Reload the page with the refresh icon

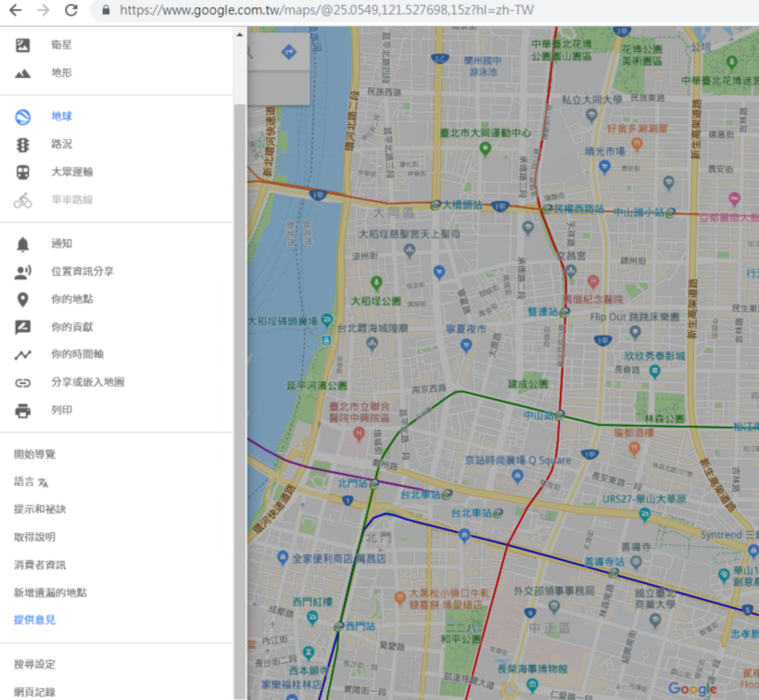(71, 9)
